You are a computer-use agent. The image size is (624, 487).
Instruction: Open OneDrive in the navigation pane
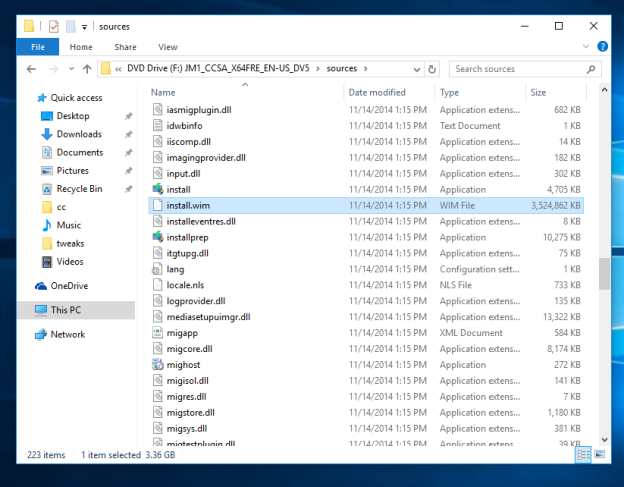69,285
